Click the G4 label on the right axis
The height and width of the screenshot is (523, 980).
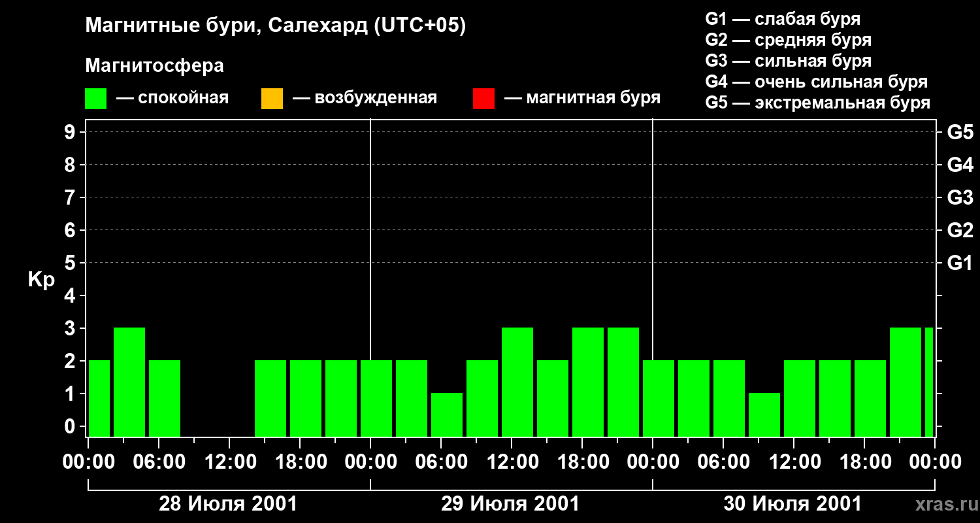point(960,165)
